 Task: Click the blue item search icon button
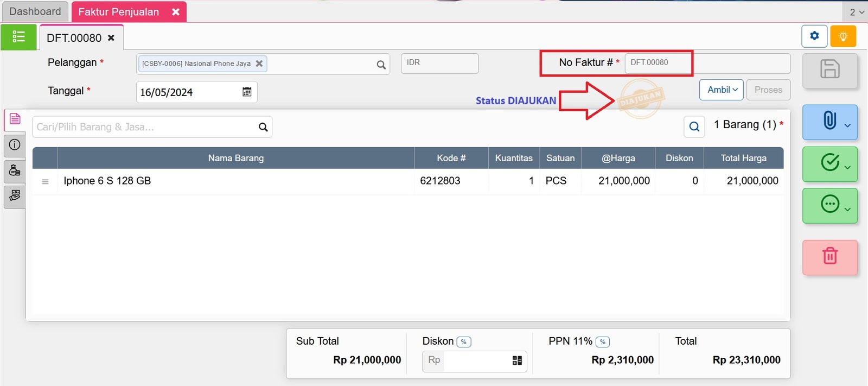point(694,127)
